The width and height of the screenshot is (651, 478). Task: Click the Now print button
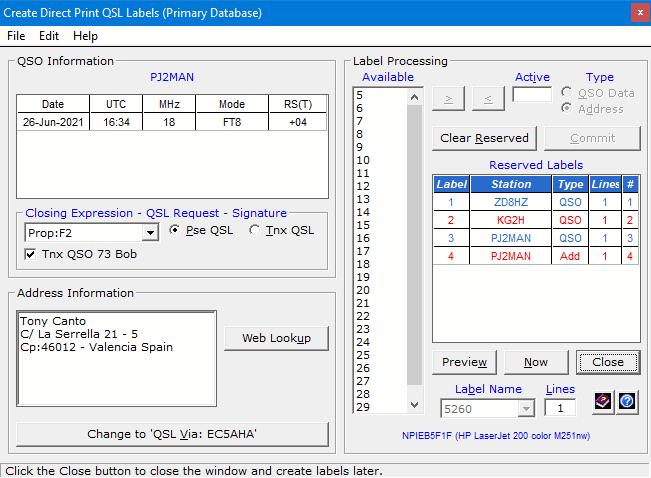click(536, 362)
